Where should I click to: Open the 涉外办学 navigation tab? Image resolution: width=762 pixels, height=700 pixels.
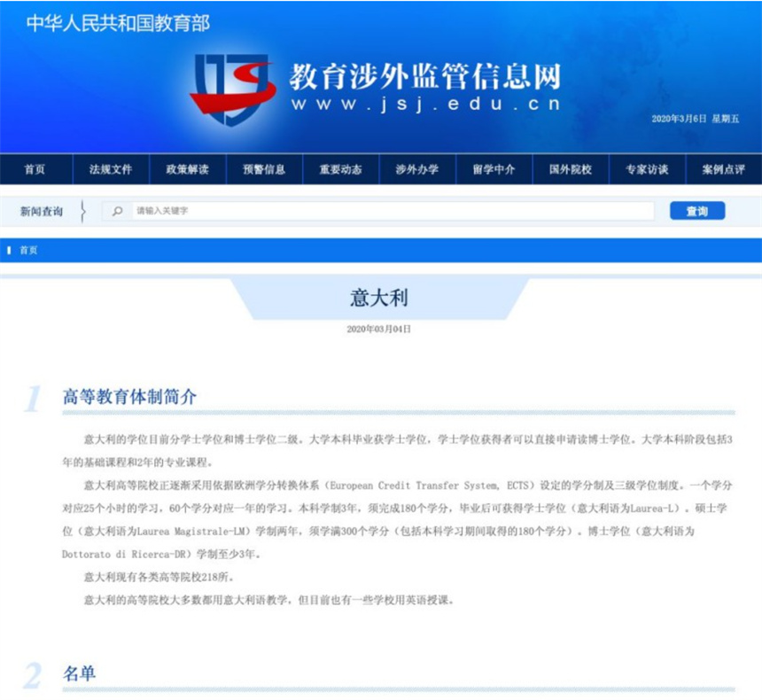click(415, 169)
